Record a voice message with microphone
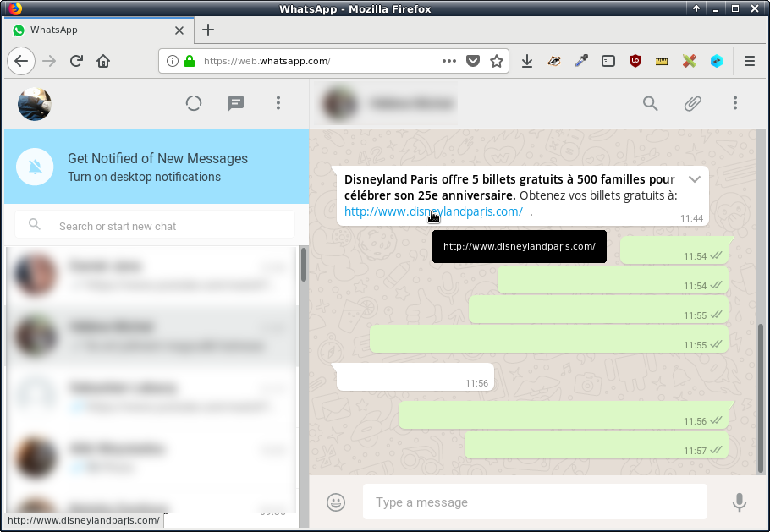 (x=739, y=502)
